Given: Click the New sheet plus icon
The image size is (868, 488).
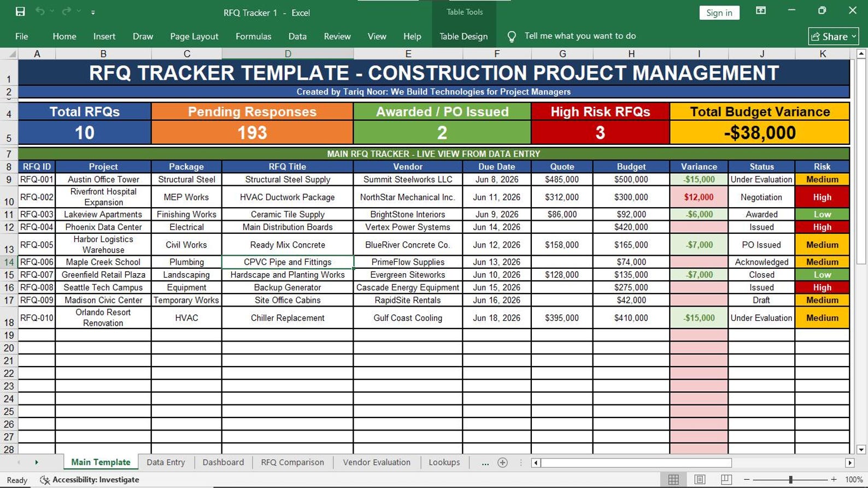Looking at the screenshot, I should tap(503, 463).
